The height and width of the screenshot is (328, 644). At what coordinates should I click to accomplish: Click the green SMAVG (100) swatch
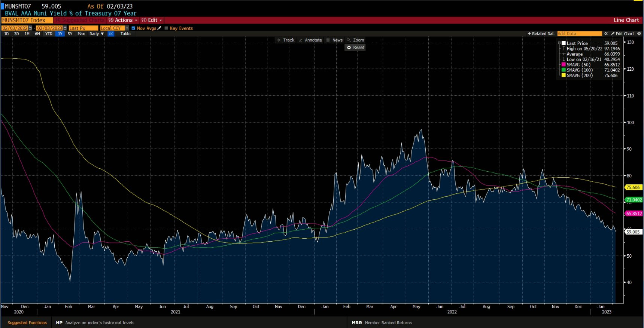pyautogui.click(x=563, y=70)
